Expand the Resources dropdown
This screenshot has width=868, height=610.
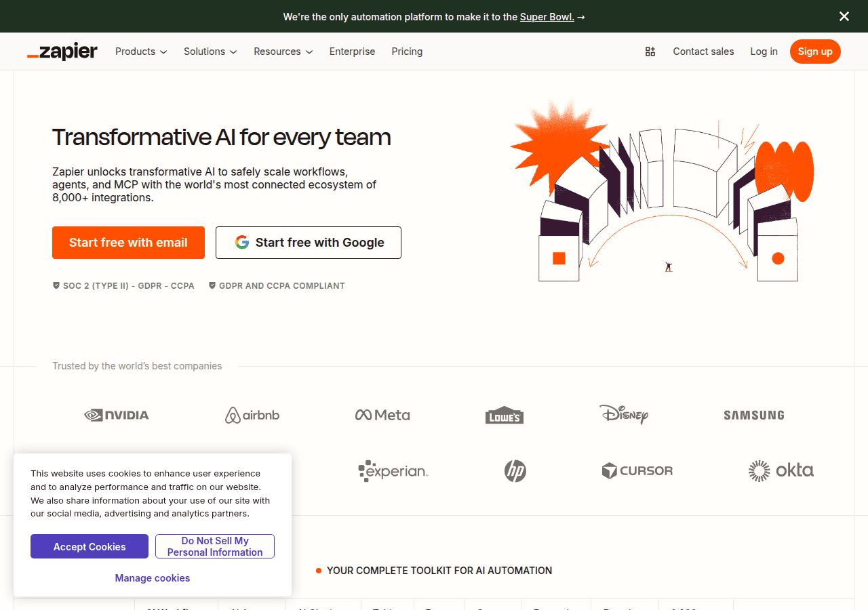coord(283,51)
